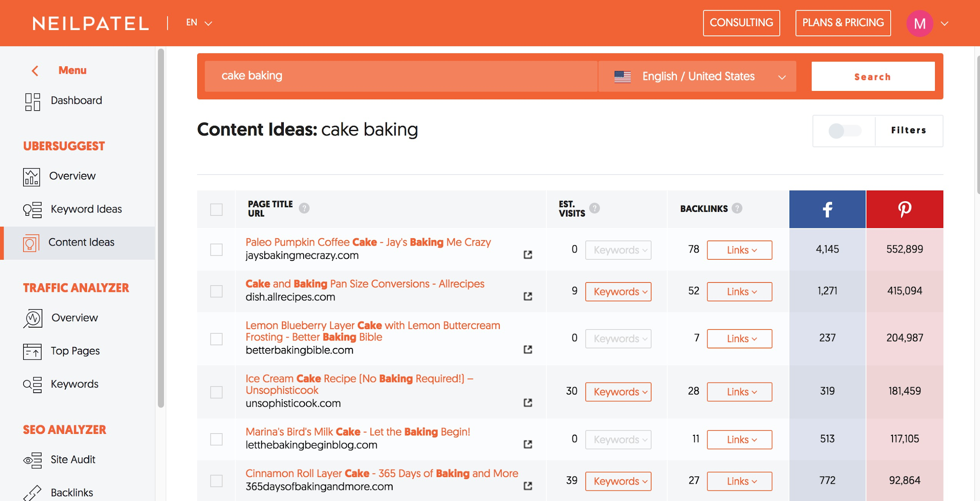Click the CONSULTING button

pos(741,23)
